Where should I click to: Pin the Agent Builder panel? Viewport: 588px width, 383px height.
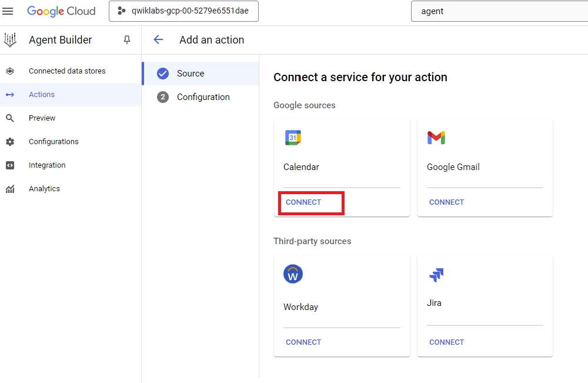pyautogui.click(x=126, y=39)
